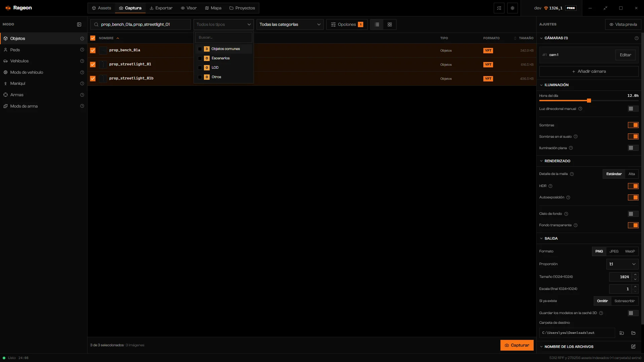Uncheck the select-all checkbox in header

pos(93,38)
